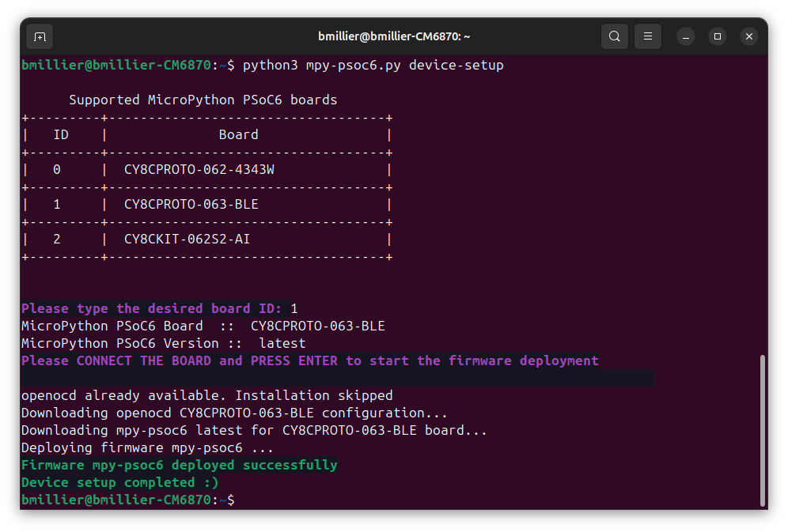The image size is (788, 532).
Task: Minimize the terminal window
Action: pos(685,36)
